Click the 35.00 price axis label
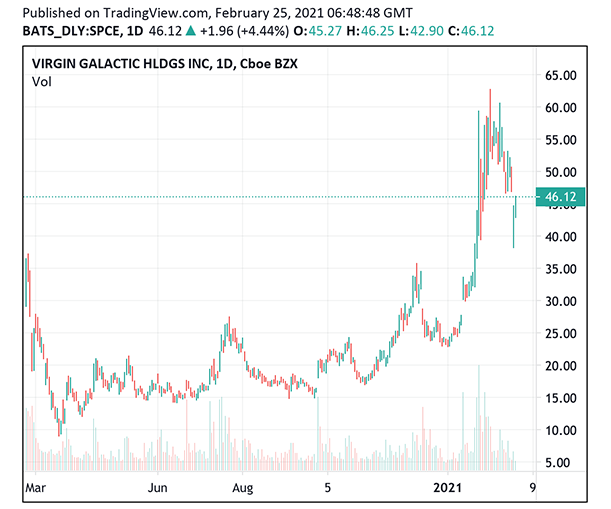The image size is (611, 509). (561, 269)
